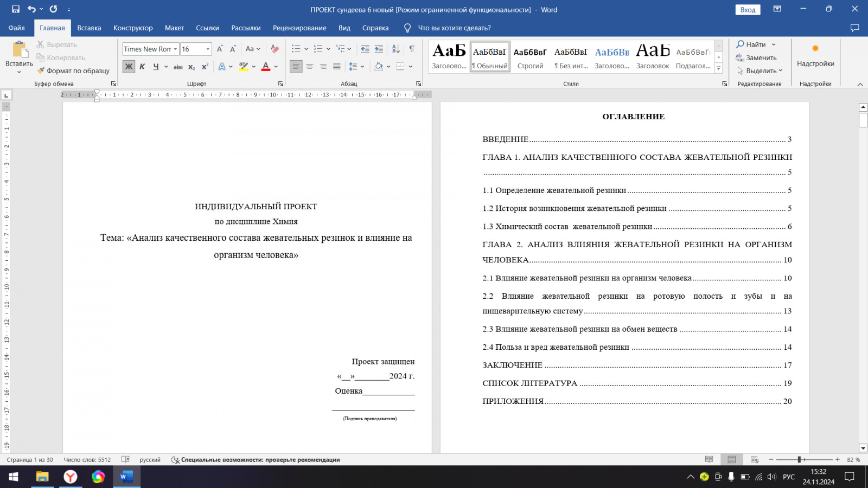
Task: Toggle paragraph marks display (¶)
Action: (x=412, y=49)
